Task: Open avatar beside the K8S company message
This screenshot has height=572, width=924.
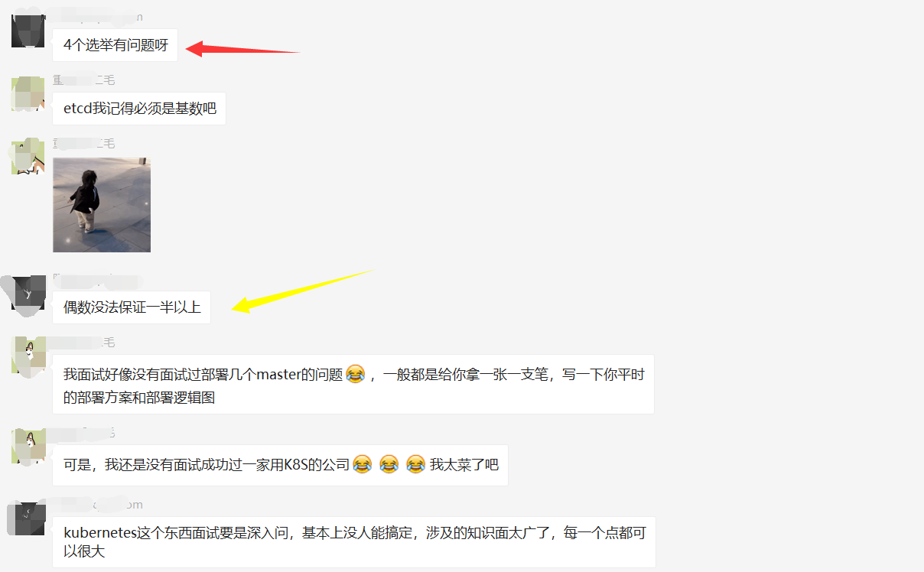Action: (28, 446)
